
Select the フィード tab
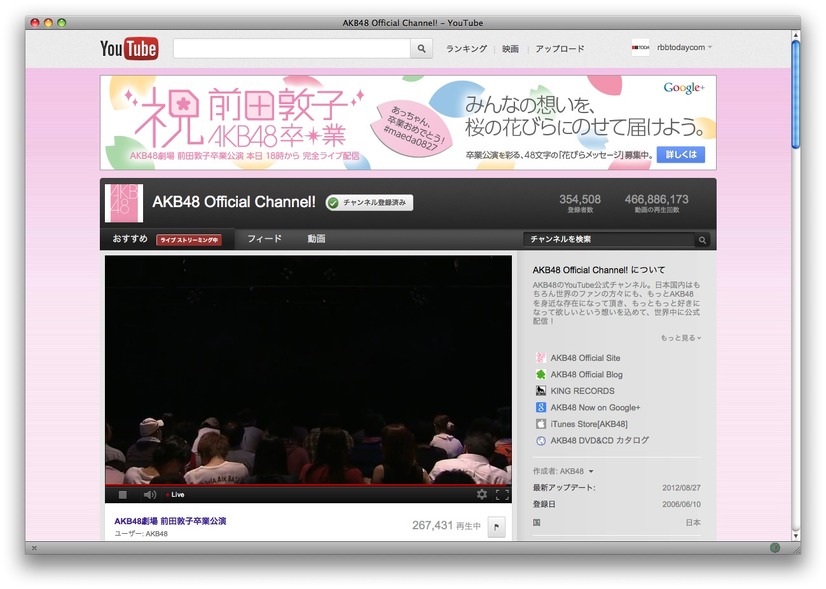264,239
